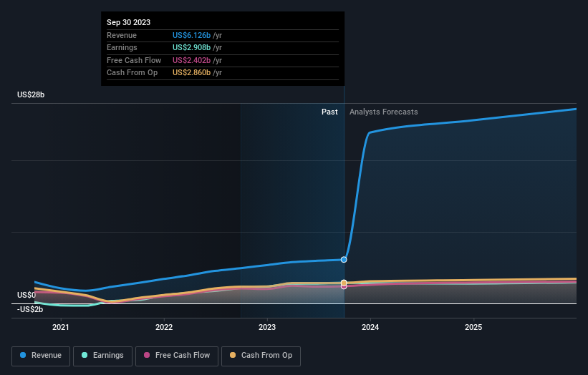Viewport: 588px width, 375px height.
Task: Toggle the Free Cash Flow legend button
Action: click(x=177, y=356)
